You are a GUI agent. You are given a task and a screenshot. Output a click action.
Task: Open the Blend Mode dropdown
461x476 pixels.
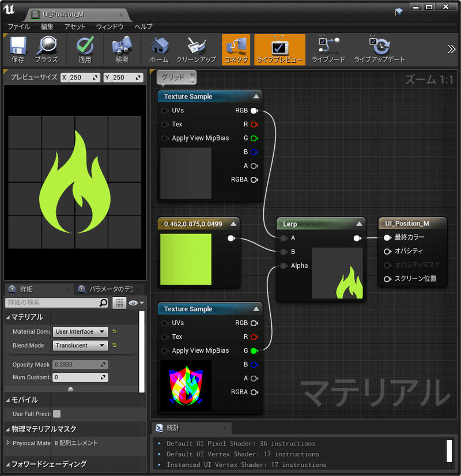80,345
